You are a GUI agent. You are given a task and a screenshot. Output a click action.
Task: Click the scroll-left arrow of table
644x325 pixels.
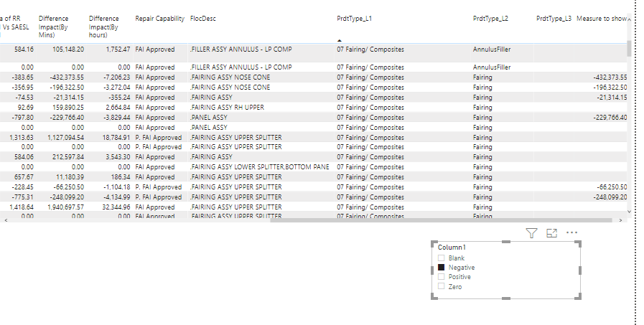click(6, 220)
